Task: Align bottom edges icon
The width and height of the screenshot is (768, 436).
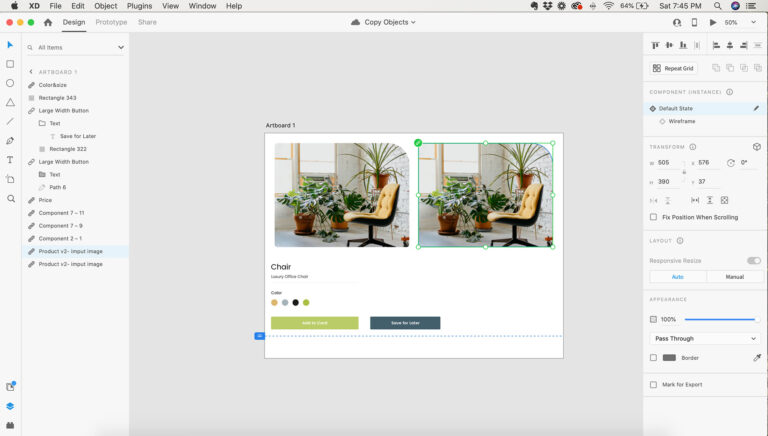Action: click(683, 45)
